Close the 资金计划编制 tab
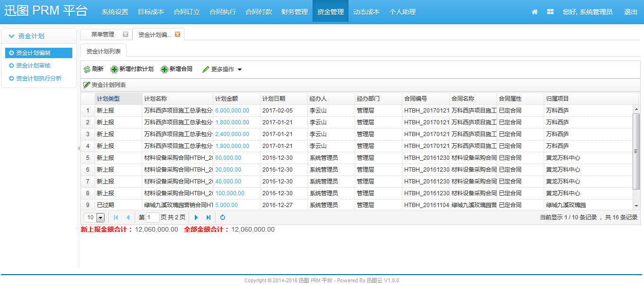This screenshot has height=286, width=644. (x=177, y=34)
